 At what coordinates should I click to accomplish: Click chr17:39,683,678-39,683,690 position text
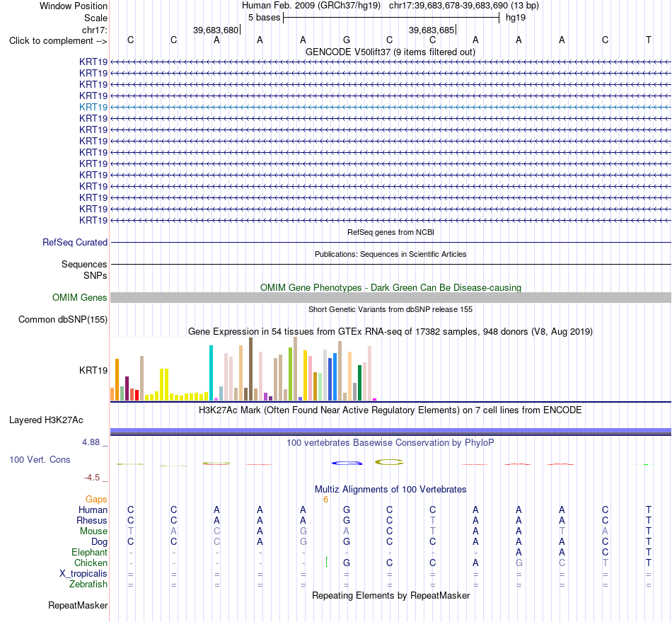coord(448,6)
